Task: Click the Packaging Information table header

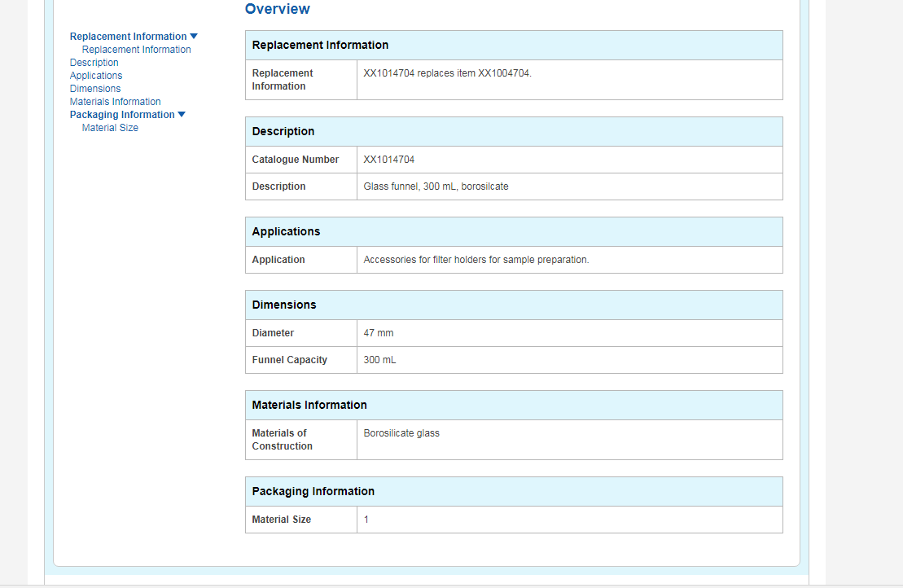Action: pos(514,491)
